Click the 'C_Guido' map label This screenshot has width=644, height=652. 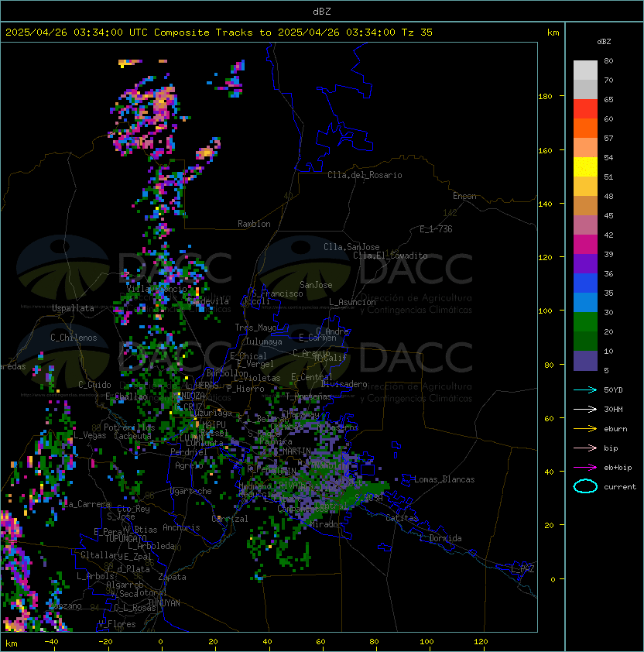[x=94, y=385]
